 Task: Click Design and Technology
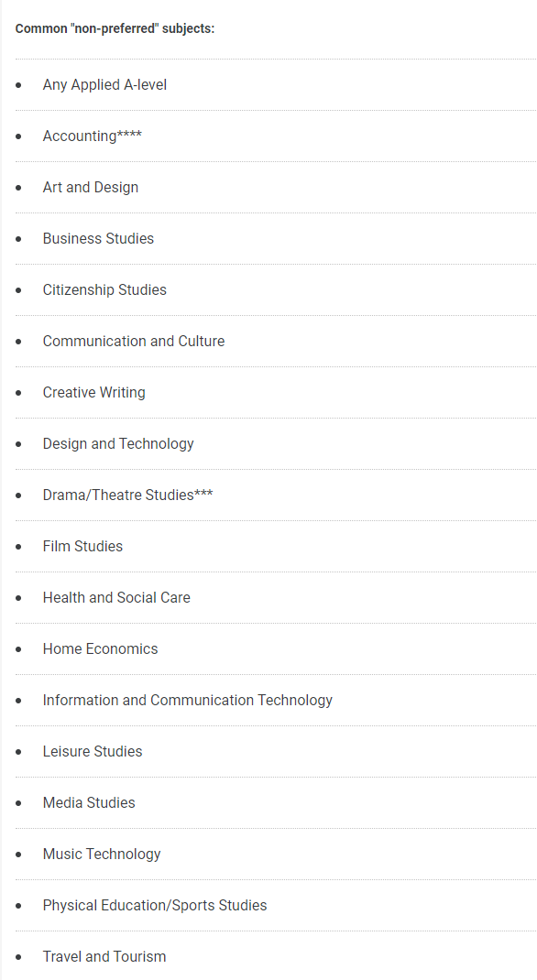[118, 444]
